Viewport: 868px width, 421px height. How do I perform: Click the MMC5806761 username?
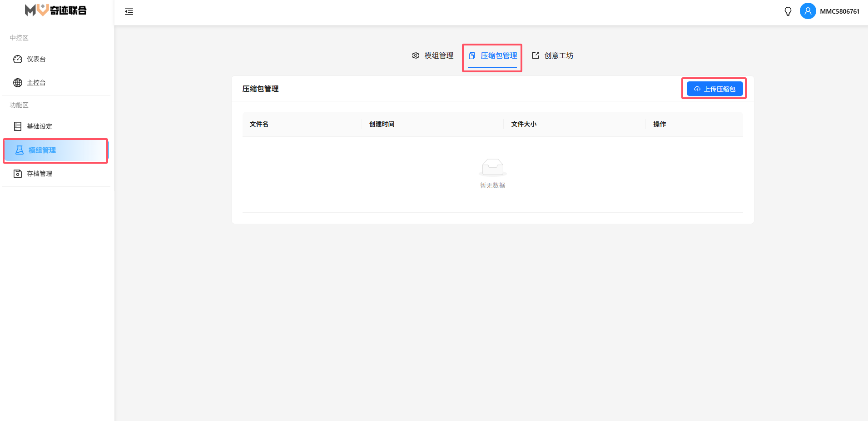point(839,11)
